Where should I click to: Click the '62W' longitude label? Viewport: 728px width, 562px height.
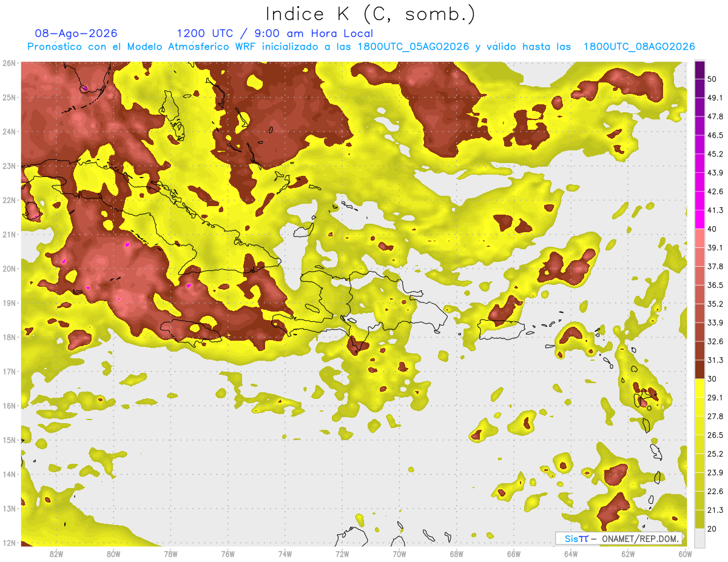pos(628,554)
